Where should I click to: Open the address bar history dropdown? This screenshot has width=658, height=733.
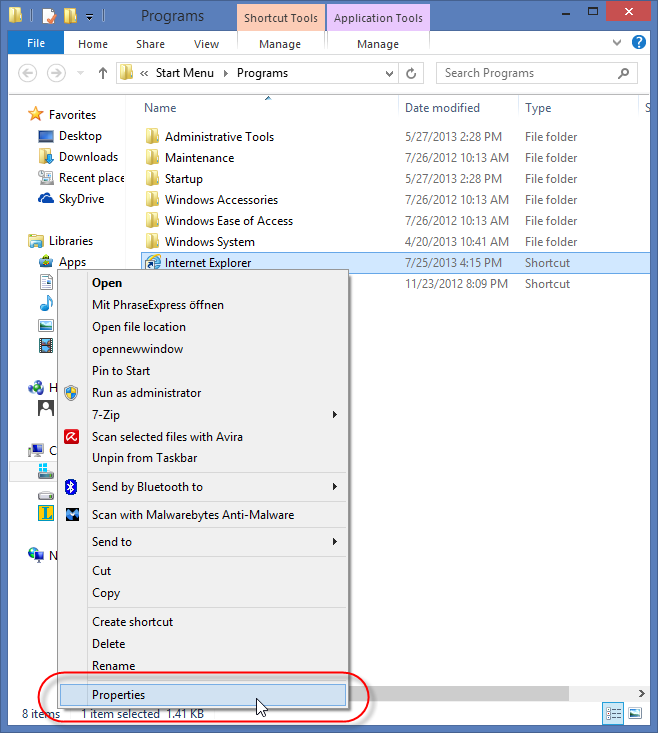tap(387, 73)
